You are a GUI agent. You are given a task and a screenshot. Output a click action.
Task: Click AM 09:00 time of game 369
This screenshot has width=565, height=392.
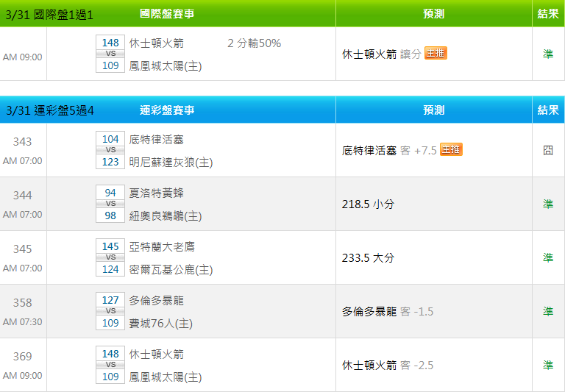22,375
